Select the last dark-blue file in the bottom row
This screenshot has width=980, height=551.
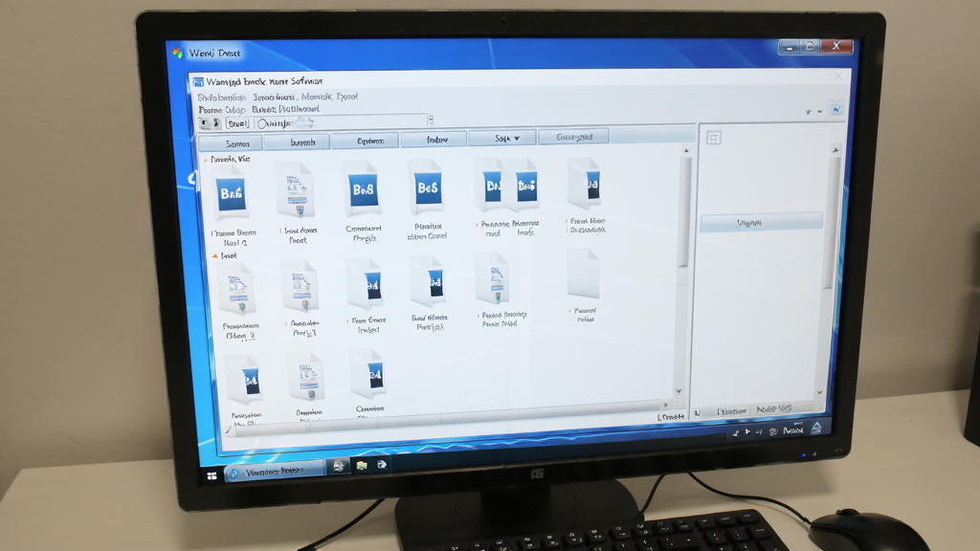point(368,374)
